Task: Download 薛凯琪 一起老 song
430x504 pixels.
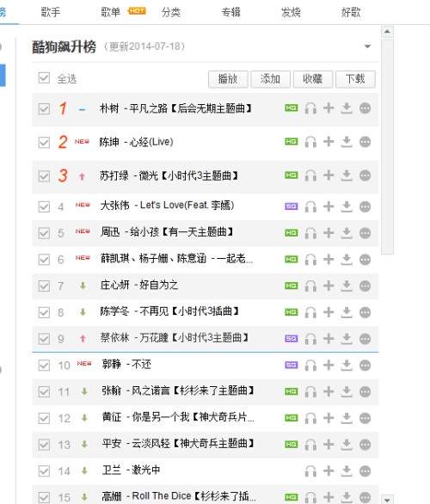Action: click(x=347, y=259)
